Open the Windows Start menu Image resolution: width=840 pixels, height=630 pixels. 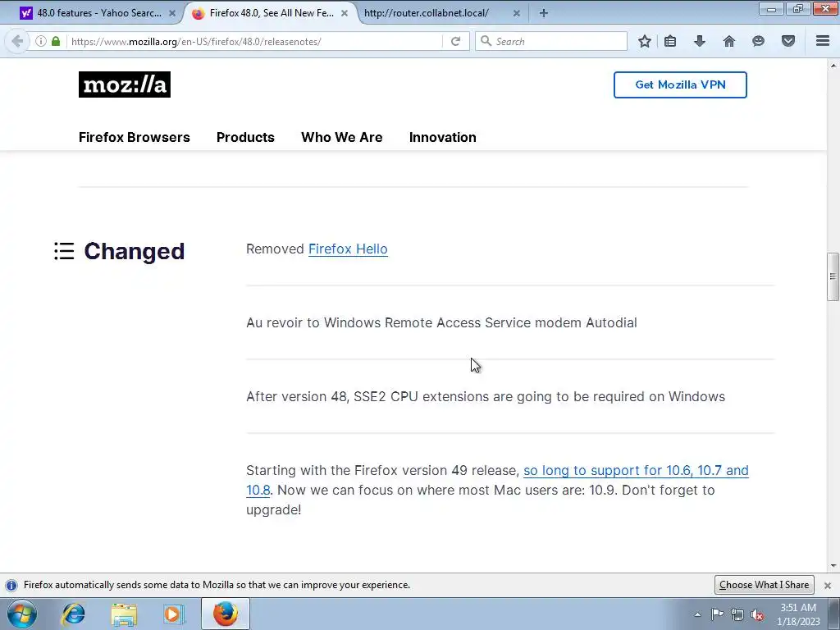pyautogui.click(x=22, y=614)
